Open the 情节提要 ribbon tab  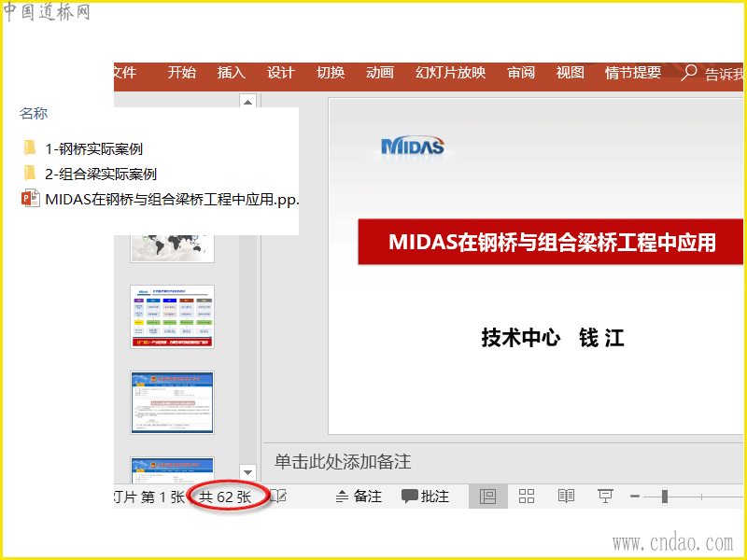pyautogui.click(x=633, y=73)
